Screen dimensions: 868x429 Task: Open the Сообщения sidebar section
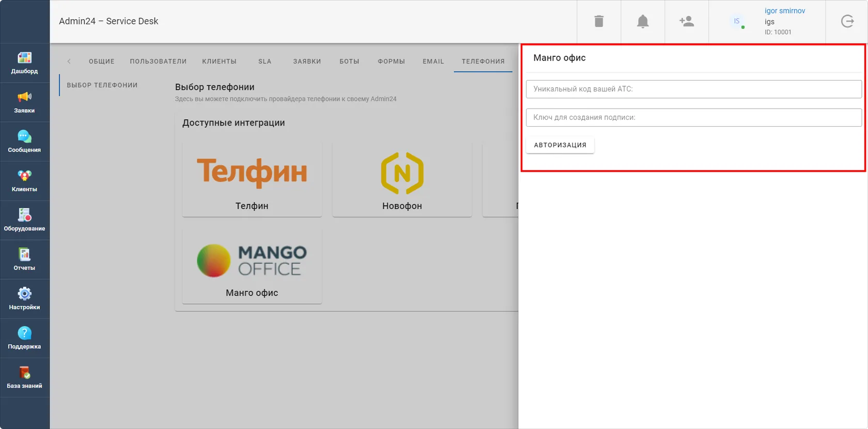pyautogui.click(x=24, y=142)
